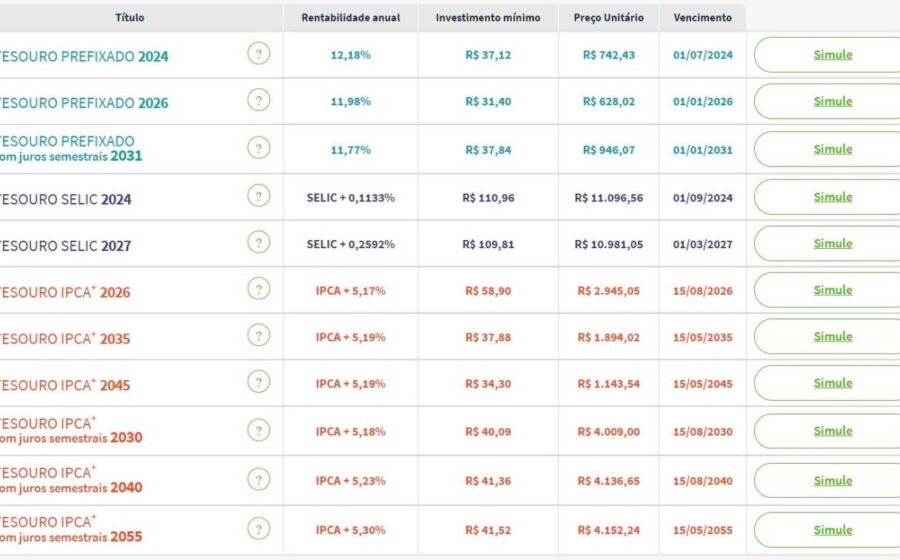Open help icon for Tesouro Prefixado 2026

pos(258,100)
